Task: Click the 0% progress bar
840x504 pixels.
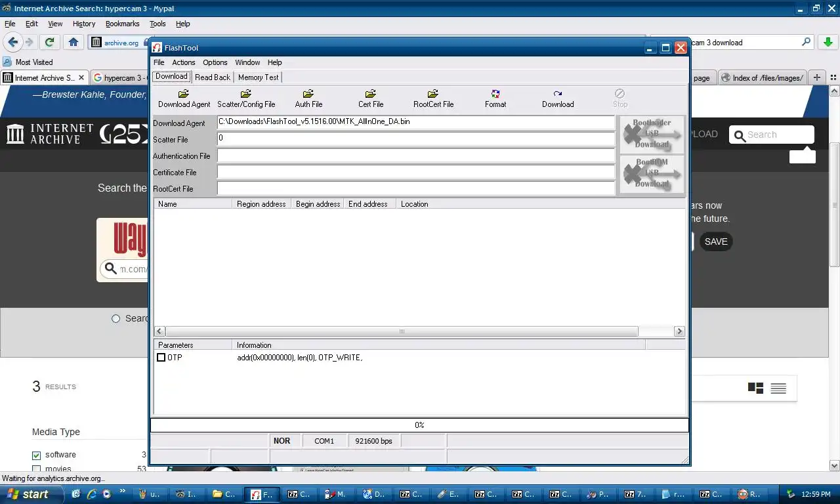Action: coord(419,425)
